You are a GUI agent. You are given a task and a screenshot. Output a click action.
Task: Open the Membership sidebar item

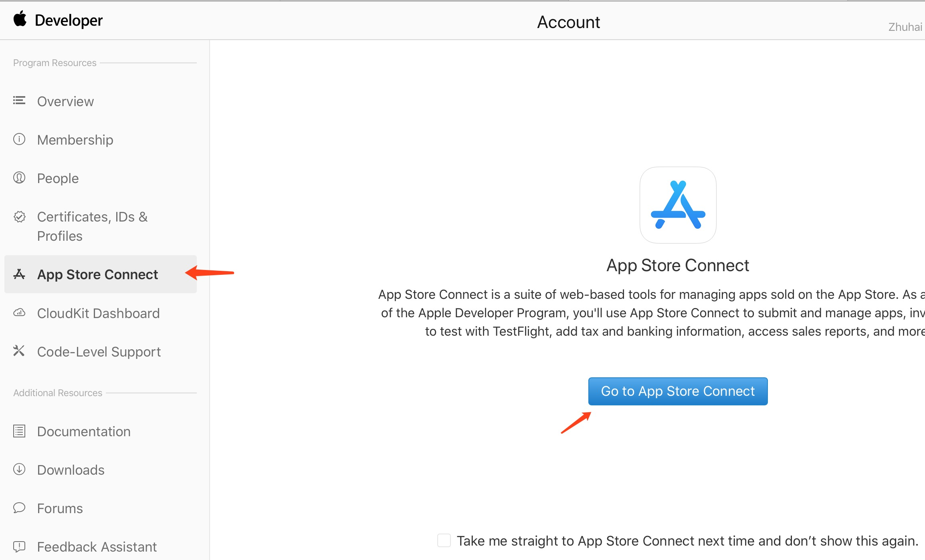(75, 140)
